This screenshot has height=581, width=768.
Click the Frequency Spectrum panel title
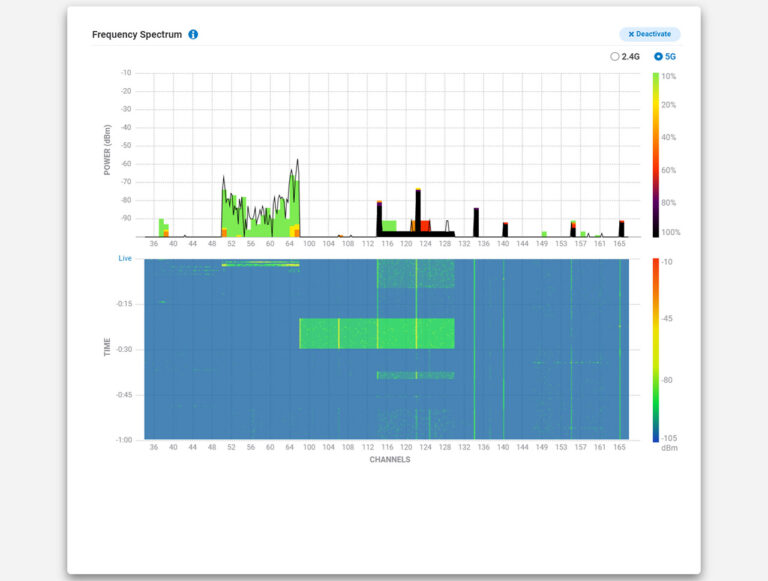[137, 34]
